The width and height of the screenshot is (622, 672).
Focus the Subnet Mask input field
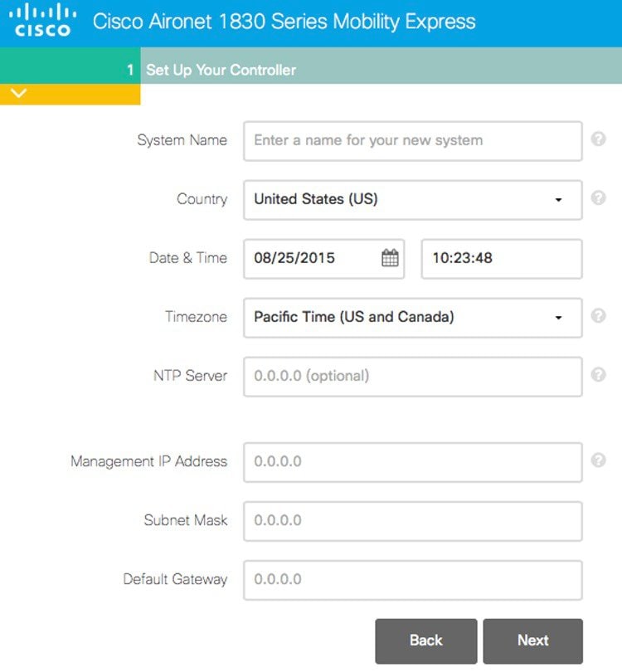click(x=413, y=521)
